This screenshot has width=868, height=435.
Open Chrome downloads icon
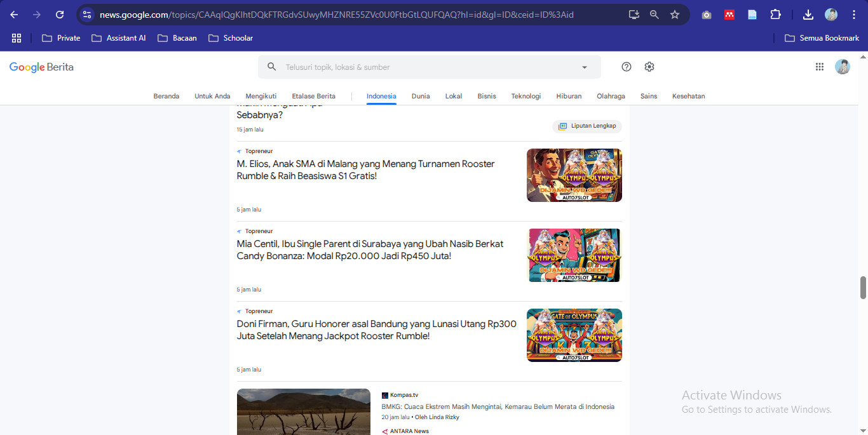(808, 15)
